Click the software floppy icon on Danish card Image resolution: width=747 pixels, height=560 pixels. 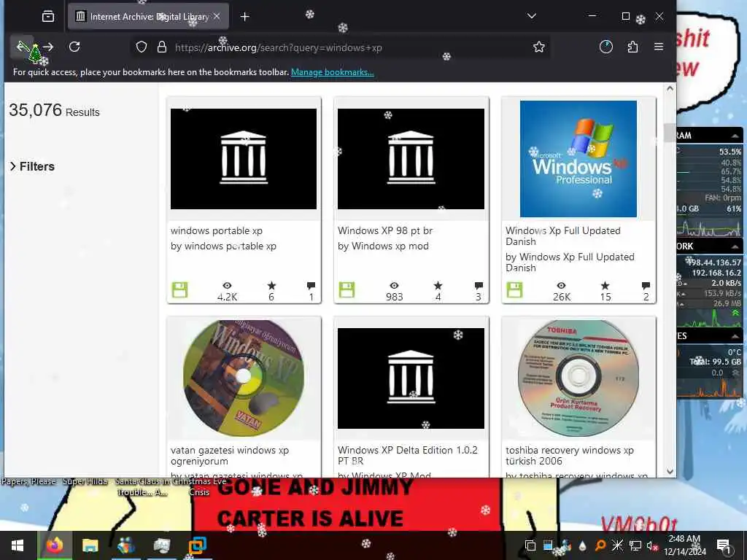514,289
